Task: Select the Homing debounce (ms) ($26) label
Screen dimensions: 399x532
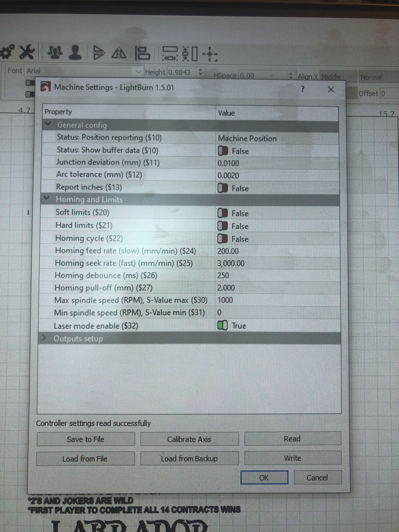Action: point(106,275)
